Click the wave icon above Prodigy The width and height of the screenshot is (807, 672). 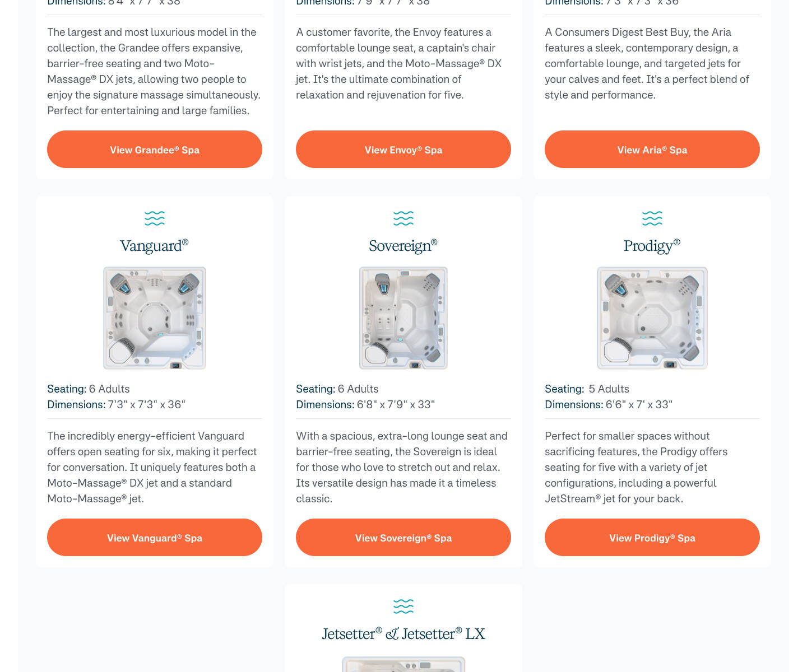[x=652, y=218]
